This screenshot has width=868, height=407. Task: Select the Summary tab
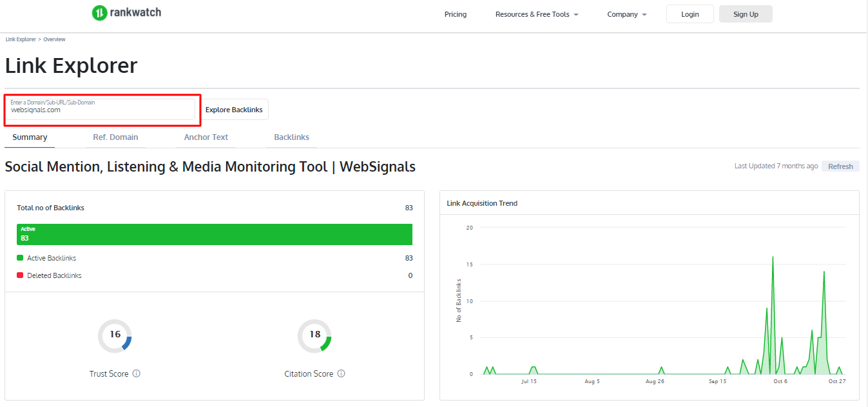tap(30, 137)
